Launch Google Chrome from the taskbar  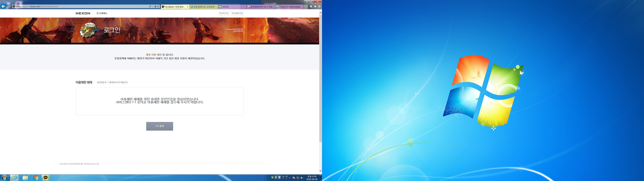[x=36, y=177]
